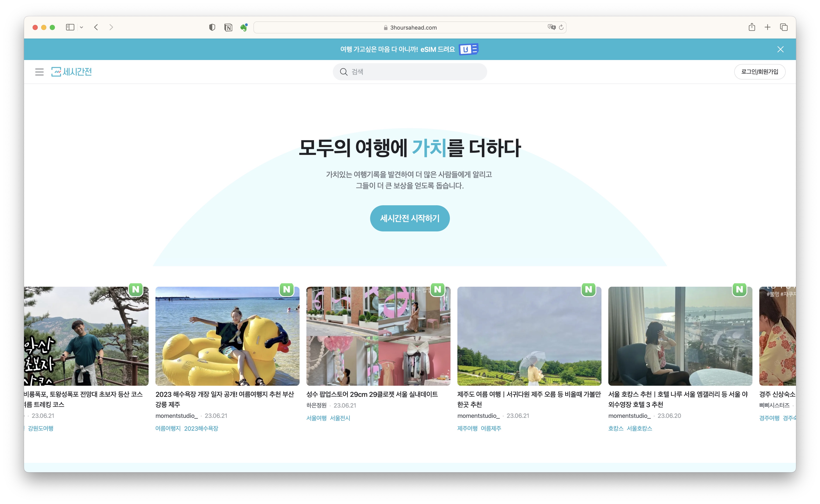Viewport: 820px width, 504px height.
Task: Click the magnifier search icon
Action: pyautogui.click(x=344, y=72)
